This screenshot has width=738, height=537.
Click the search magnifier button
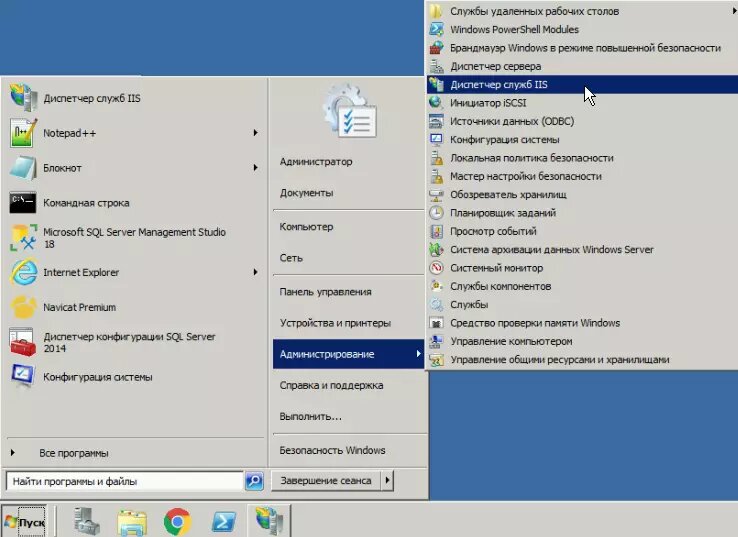point(254,481)
